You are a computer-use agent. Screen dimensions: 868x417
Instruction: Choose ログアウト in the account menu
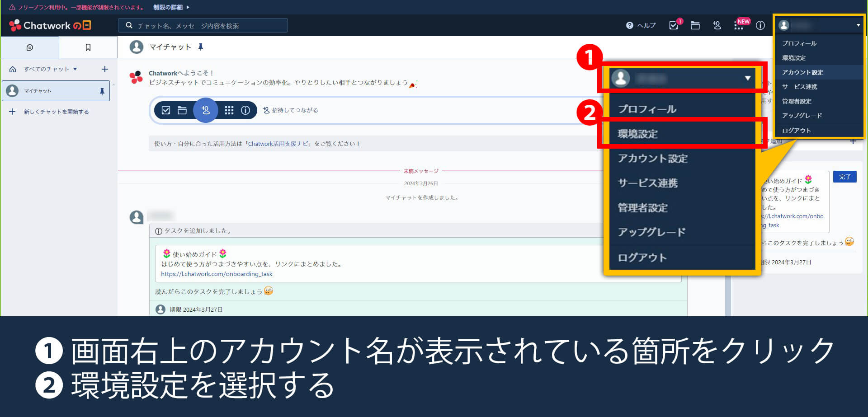[x=797, y=131]
